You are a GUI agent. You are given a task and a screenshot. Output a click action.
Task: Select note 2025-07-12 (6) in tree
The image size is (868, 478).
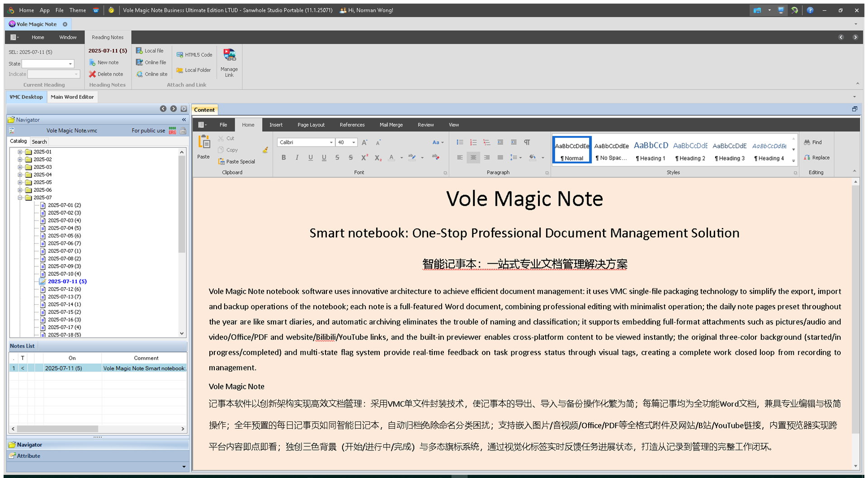click(x=64, y=289)
